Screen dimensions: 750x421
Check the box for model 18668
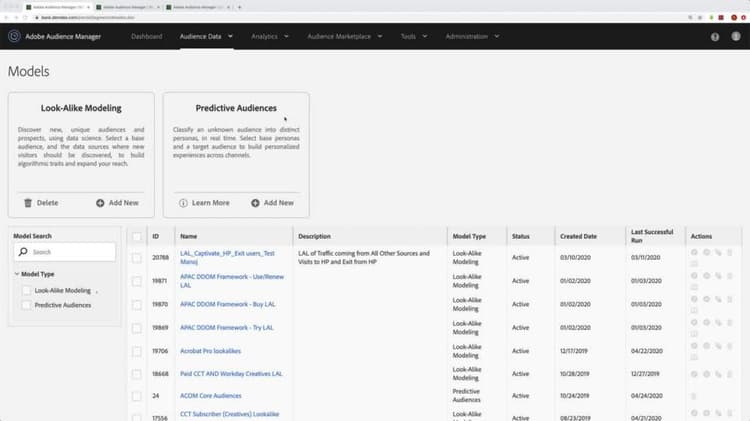tap(137, 374)
